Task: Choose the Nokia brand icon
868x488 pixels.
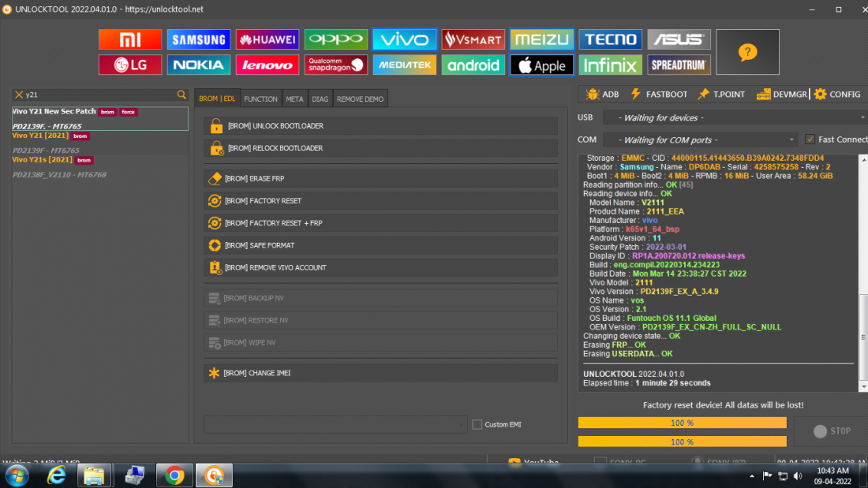Action: pyautogui.click(x=199, y=65)
